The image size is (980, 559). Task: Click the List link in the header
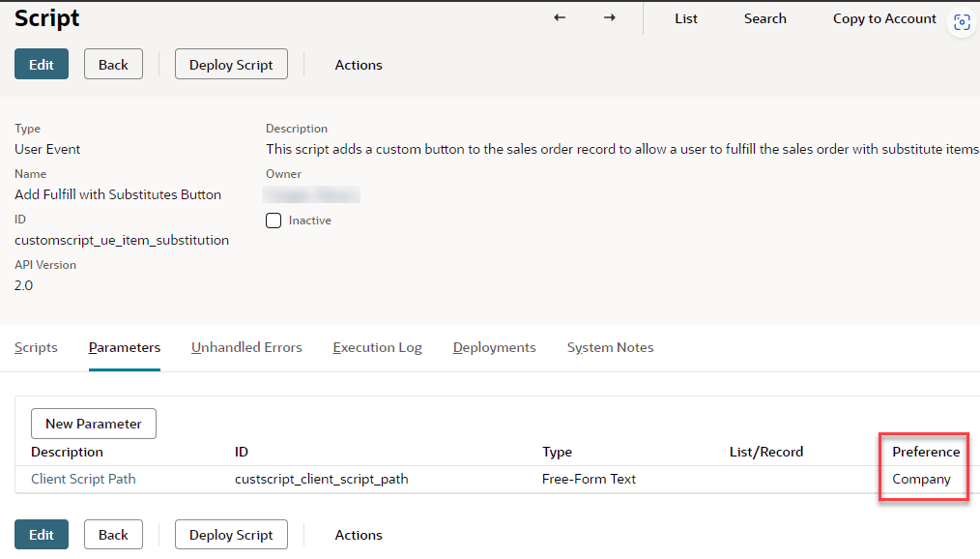click(686, 18)
